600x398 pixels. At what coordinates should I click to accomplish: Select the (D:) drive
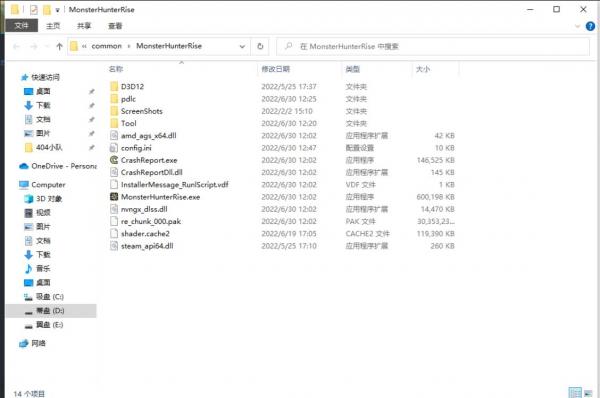(50, 311)
